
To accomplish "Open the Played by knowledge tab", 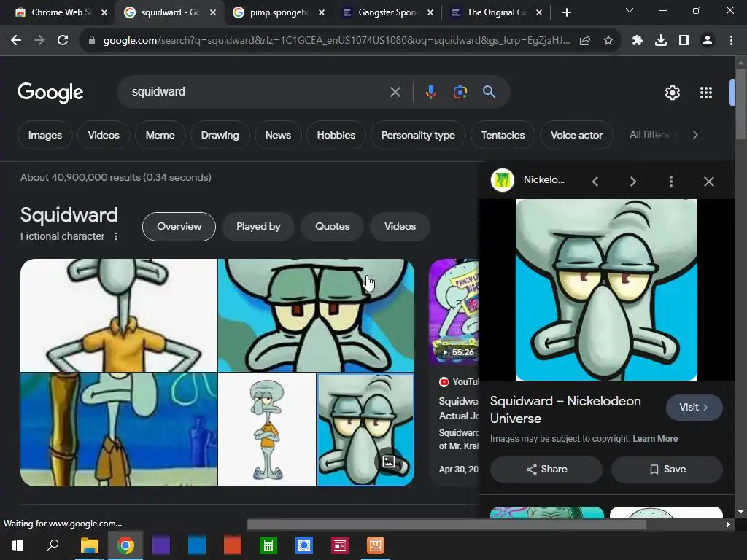I will (258, 227).
